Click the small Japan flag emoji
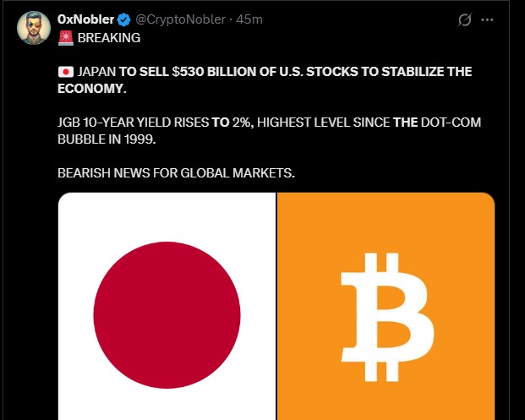Screen dimensions: 525x420 [x=65, y=73]
